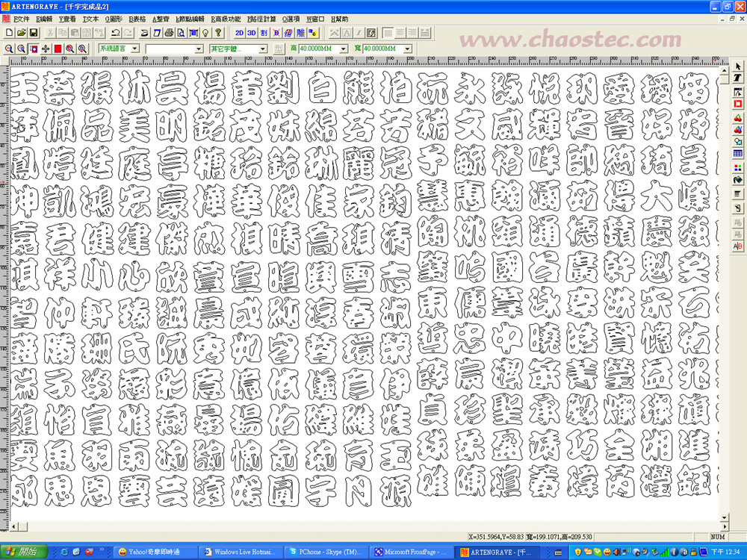Select the pan/move arrows tool
The image size is (747, 560).
click(45, 49)
